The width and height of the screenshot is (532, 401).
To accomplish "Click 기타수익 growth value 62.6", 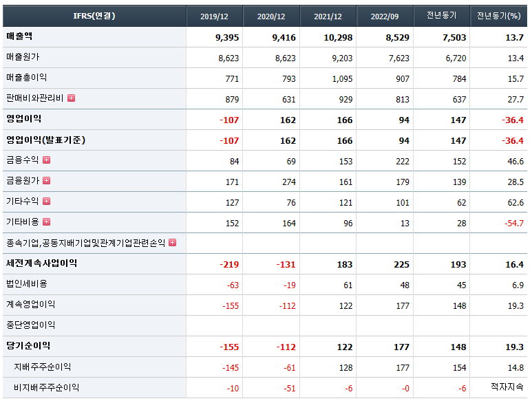I will 515,203.
